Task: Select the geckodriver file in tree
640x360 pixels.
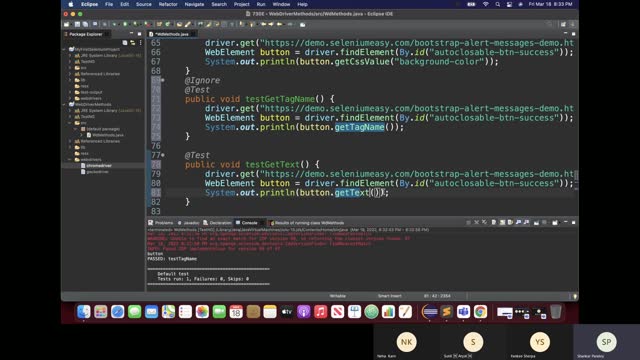Action: pyautogui.click(x=98, y=172)
